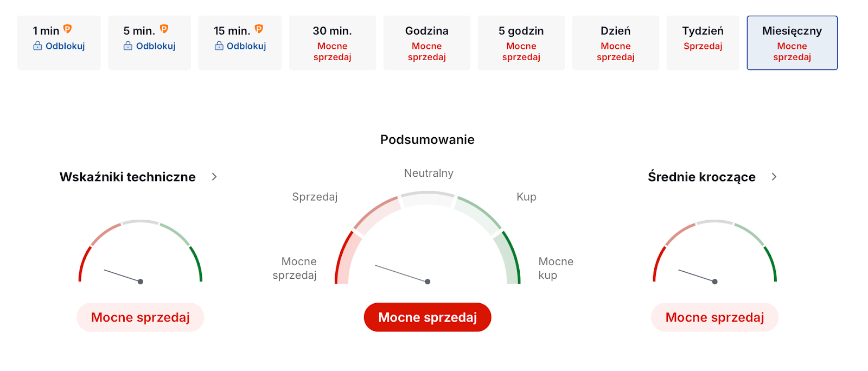
Task: Switch to the Godzina timeframe tab
Action: [x=426, y=43]
